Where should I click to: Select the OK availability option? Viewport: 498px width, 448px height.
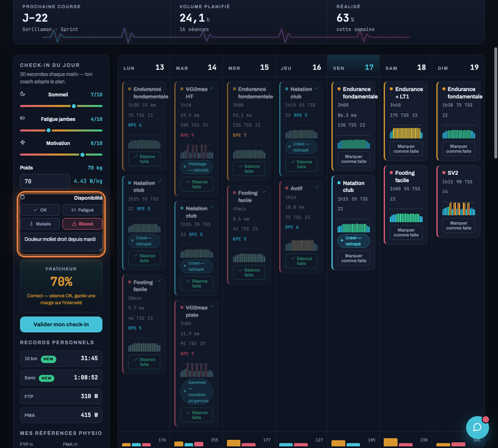point(40,210)
